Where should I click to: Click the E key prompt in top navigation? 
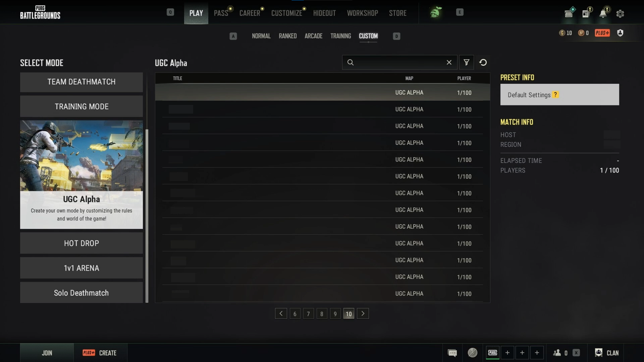[x=459, y=12]
